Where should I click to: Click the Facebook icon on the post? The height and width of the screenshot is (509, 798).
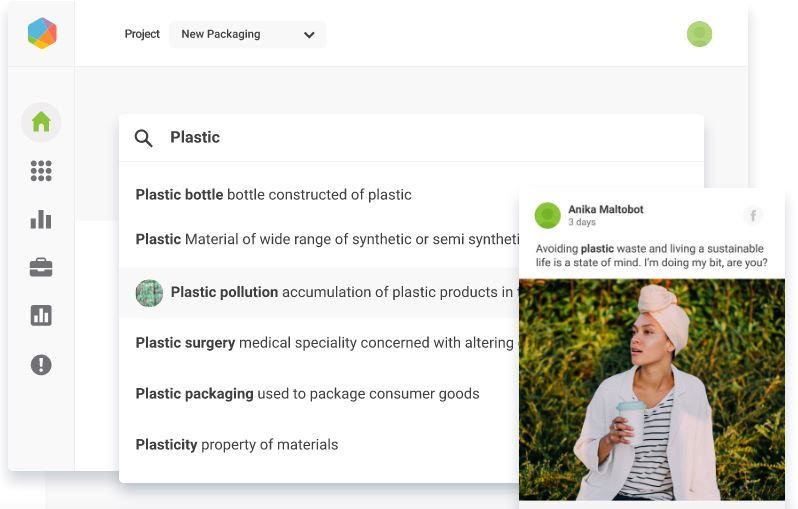(752, 215)
